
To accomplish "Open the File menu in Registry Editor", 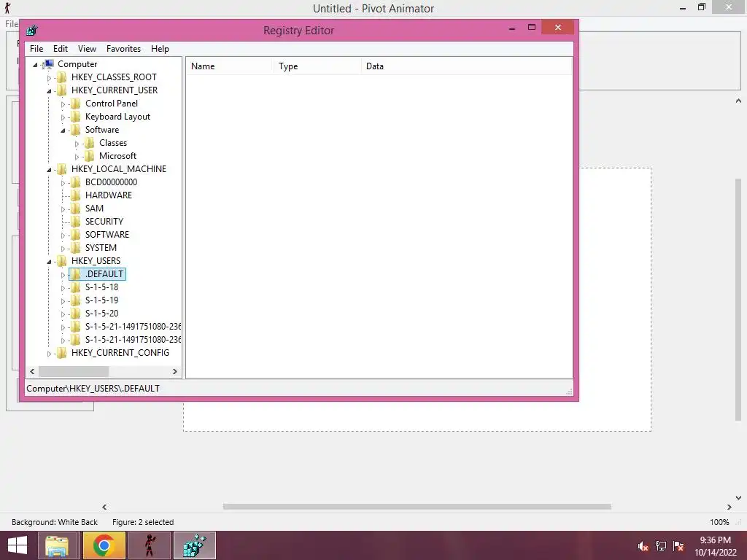I will point(36,49).
